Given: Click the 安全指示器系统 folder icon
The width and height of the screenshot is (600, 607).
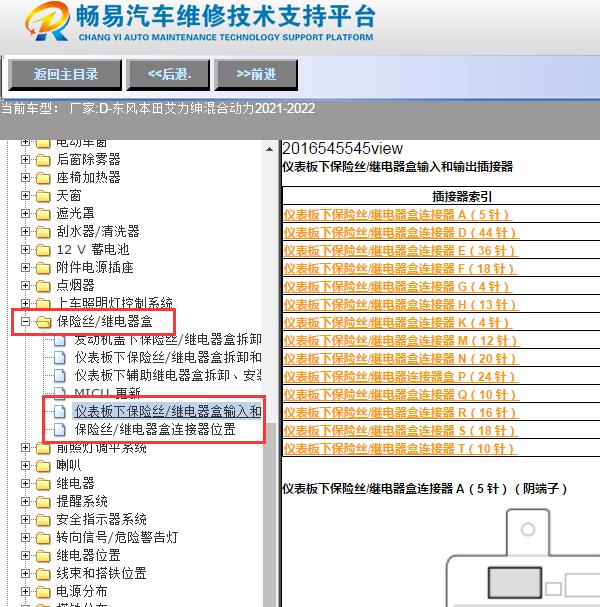Looking at the screenshot, I should tap(43, 520).
